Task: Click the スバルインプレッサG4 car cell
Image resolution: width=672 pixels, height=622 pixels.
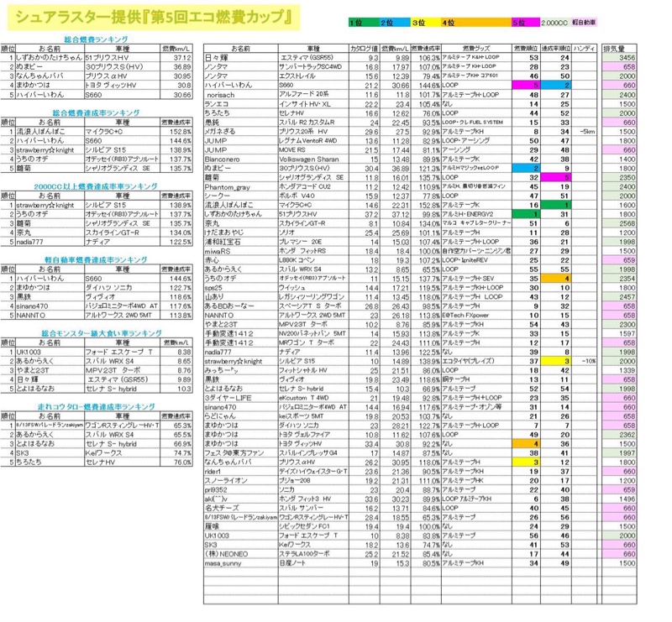Action: pyautogui.click(x=313, y=452)
